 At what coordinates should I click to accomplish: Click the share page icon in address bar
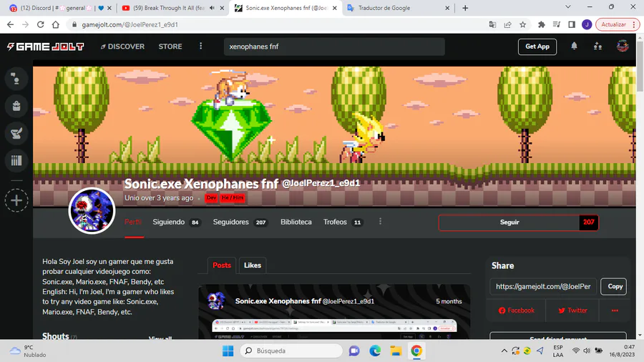(x=507, y=24)
